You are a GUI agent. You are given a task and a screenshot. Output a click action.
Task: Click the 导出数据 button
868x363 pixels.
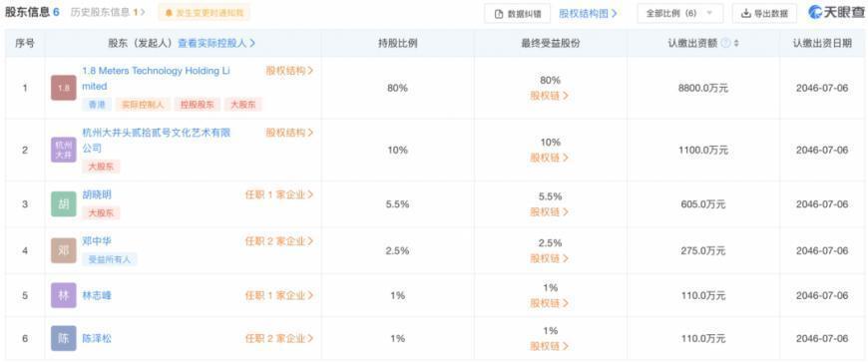[x=764, y=13]
